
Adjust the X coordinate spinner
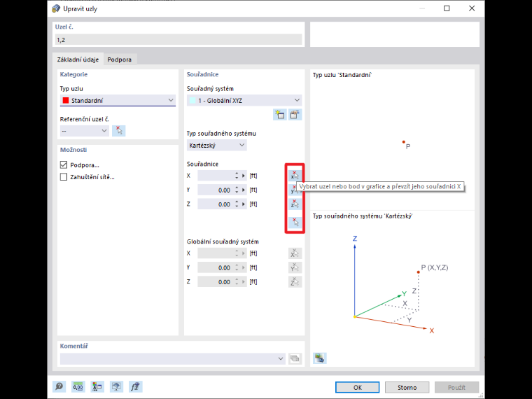pos(237,176)
